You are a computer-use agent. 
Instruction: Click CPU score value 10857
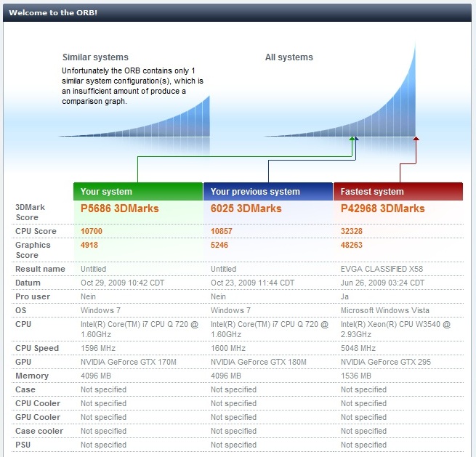click(x=222, y=231)
